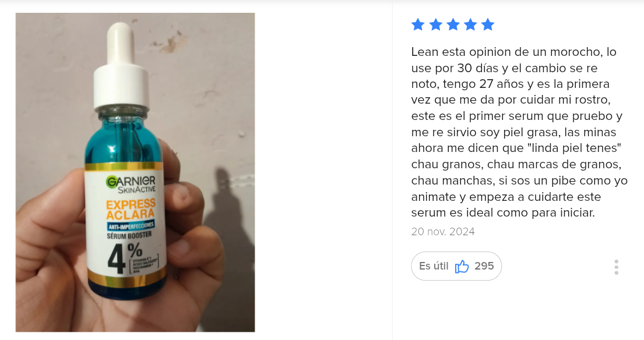Click 'Sérum Booster' text on the bottle
The height and width of the screenshot is (340, 644).
pyautogui.click(x=129, y=235)
